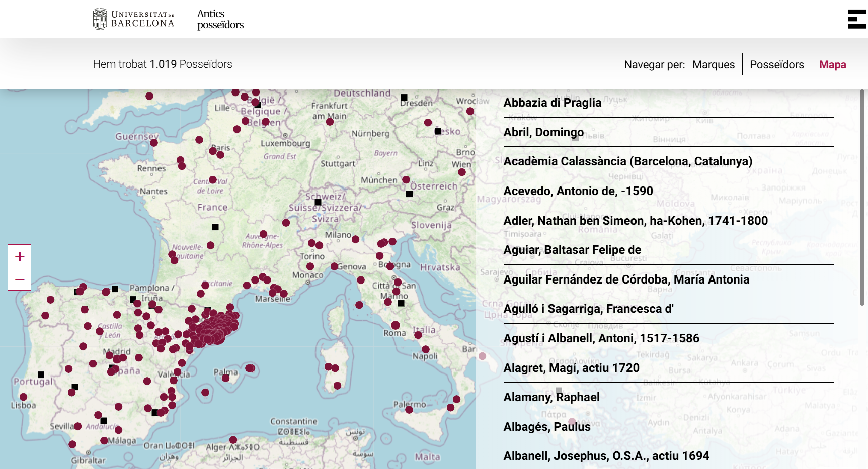Click the map marker at Roma
This screenshot has width=868, height=469.
point(396,325)
